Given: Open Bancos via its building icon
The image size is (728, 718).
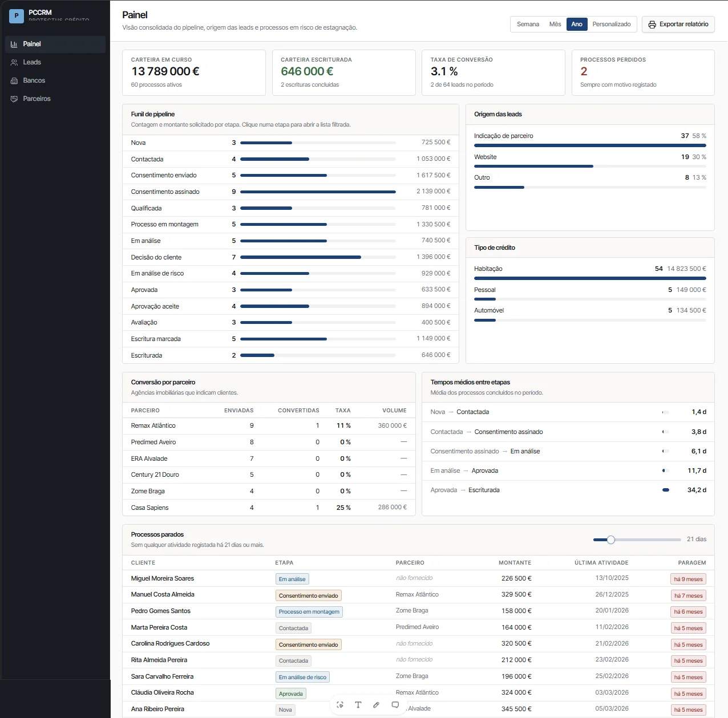Looking at the screenshot, I should [14, 80].
